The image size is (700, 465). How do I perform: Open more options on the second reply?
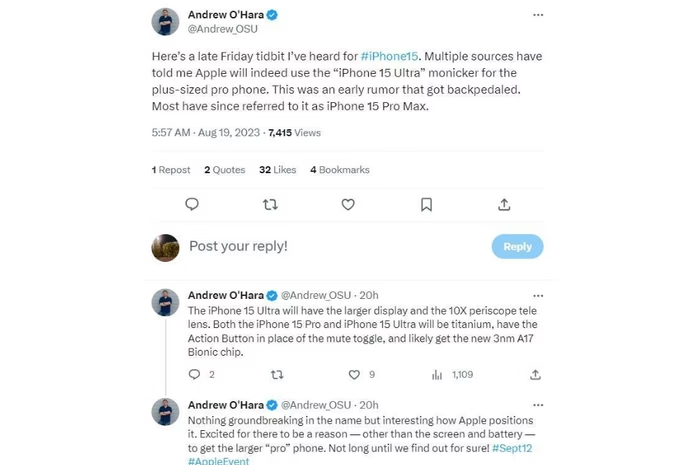tap(538, 405)
